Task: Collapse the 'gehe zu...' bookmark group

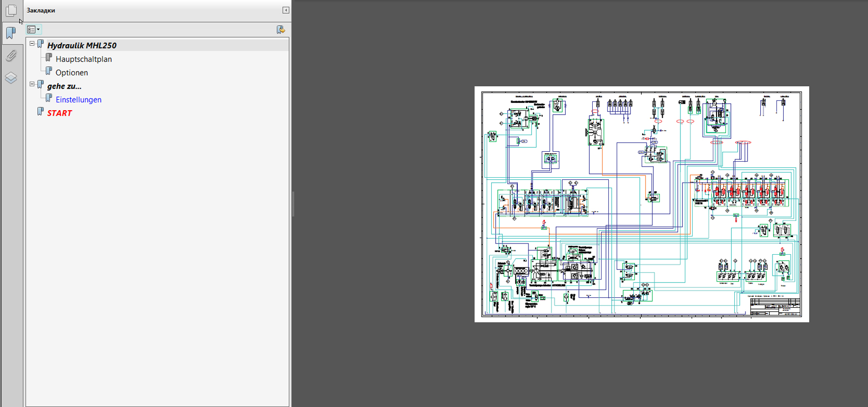Action: 32,84
